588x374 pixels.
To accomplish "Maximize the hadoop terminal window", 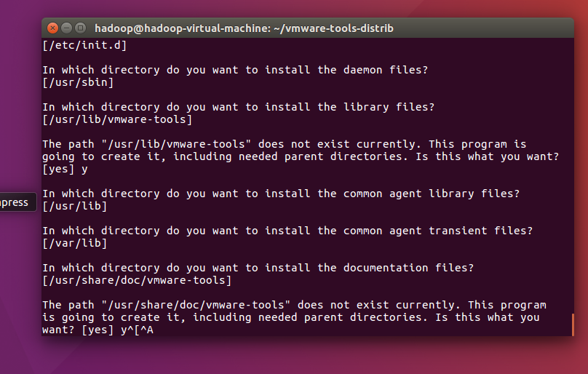I will coord(80,28).
